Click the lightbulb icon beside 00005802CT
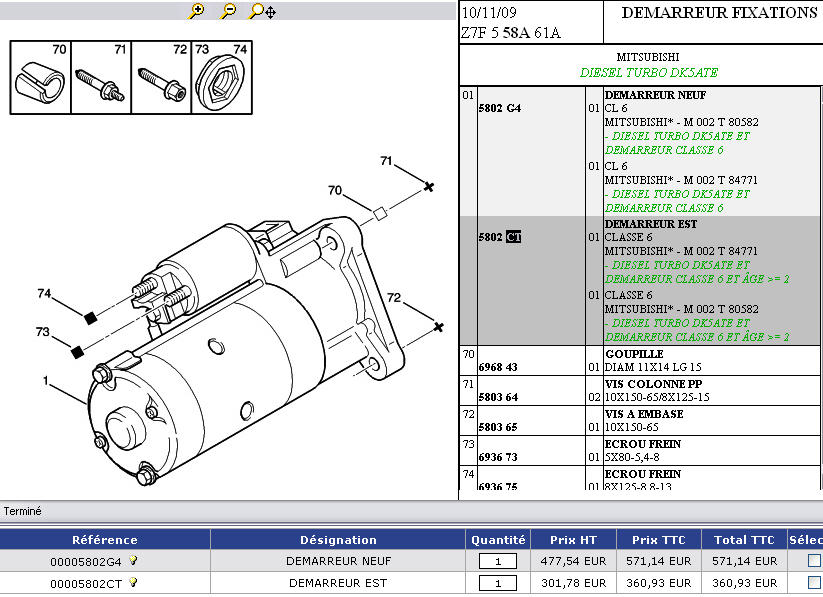Viewport: 823px width, 597px height. pyautogui.click(x=133, y=582)
